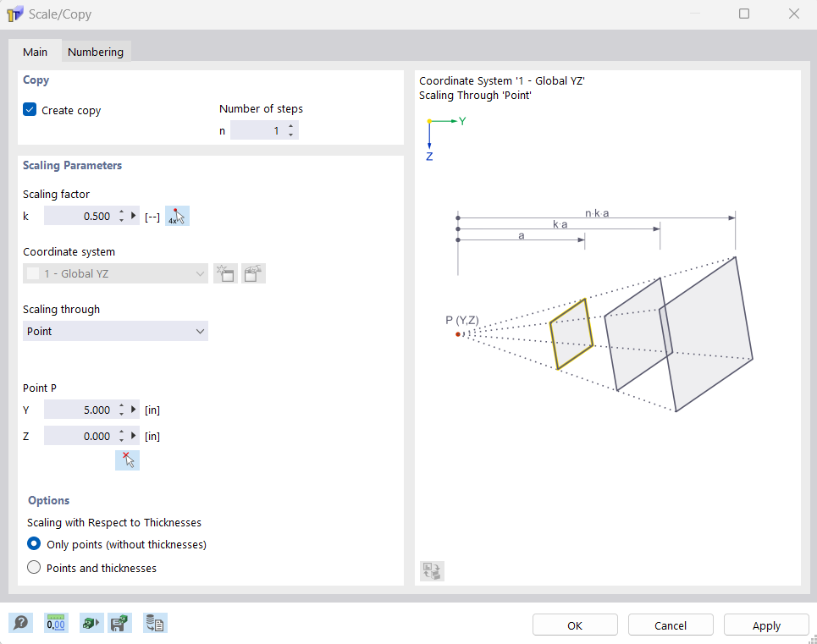Load default dialog values icon

tap(91, 623)
